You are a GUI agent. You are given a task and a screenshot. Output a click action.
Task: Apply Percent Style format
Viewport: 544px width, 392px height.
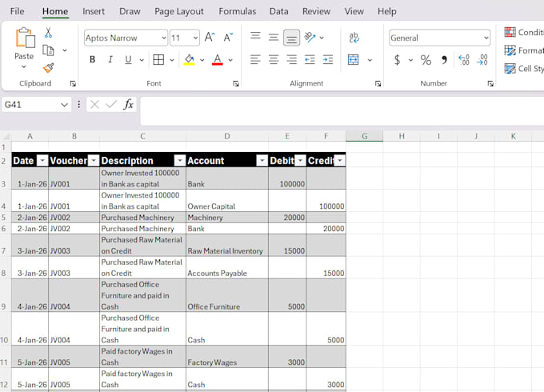coord(426,60)
